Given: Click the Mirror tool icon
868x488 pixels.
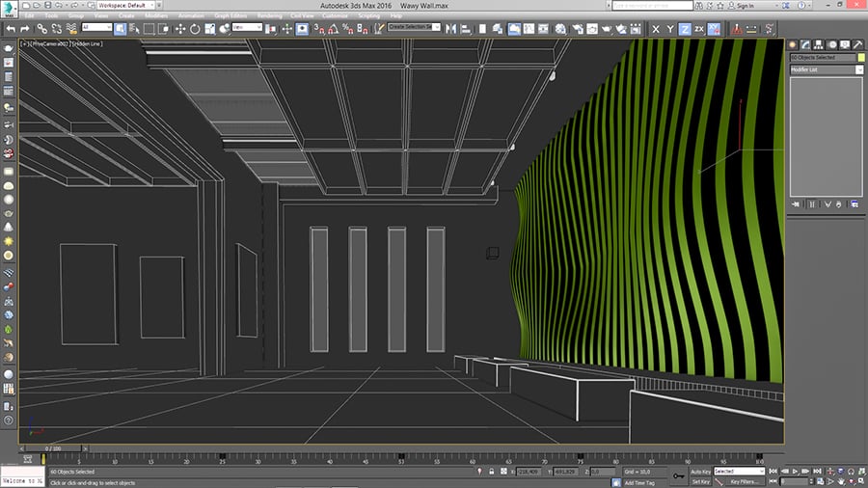Looking at the screenshot, I should pyautogui.click(x=451, y=29).
